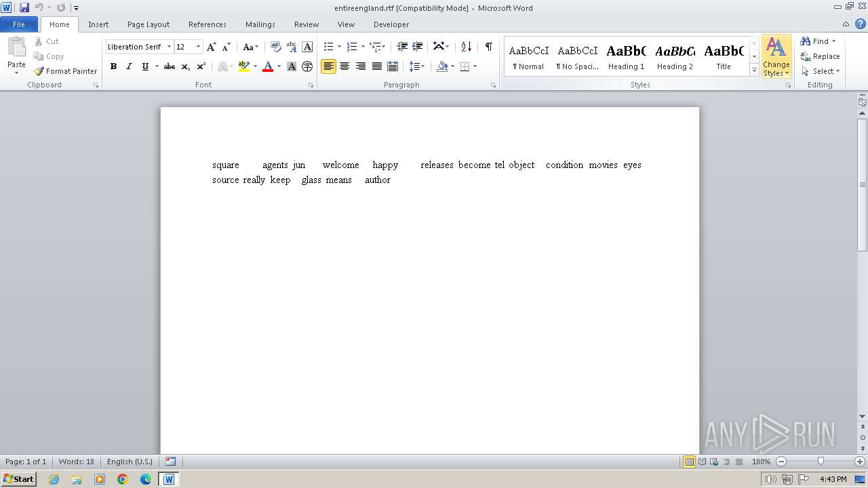Open the Select dropdown in Editing
Screen dimensions: 868x488
coord(821,71)
